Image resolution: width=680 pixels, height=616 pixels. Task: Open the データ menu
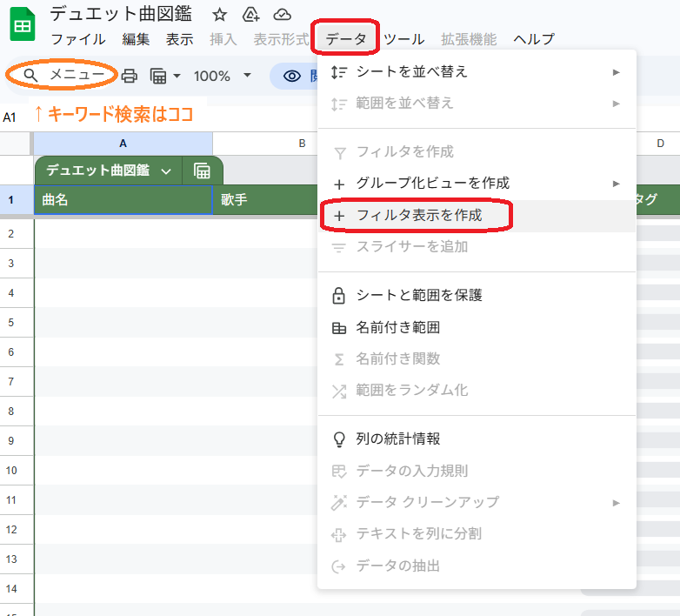(x=345, y=39)
